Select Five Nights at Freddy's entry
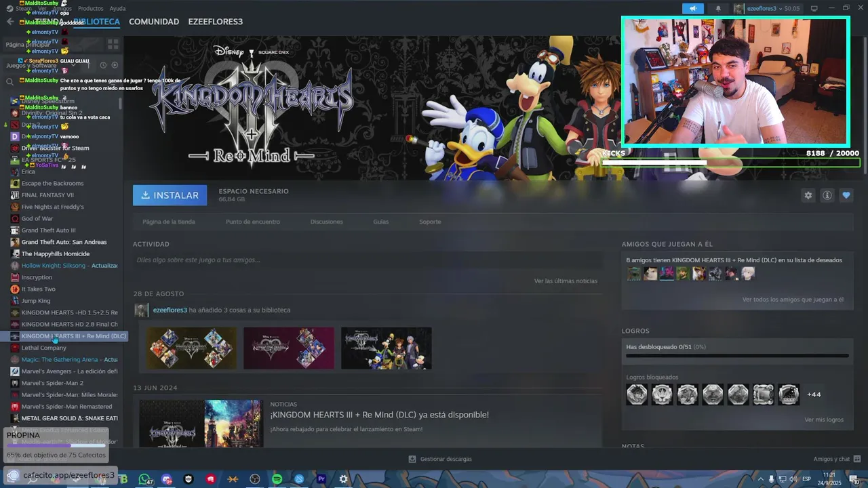868x488 pixels. pos(53,207)
